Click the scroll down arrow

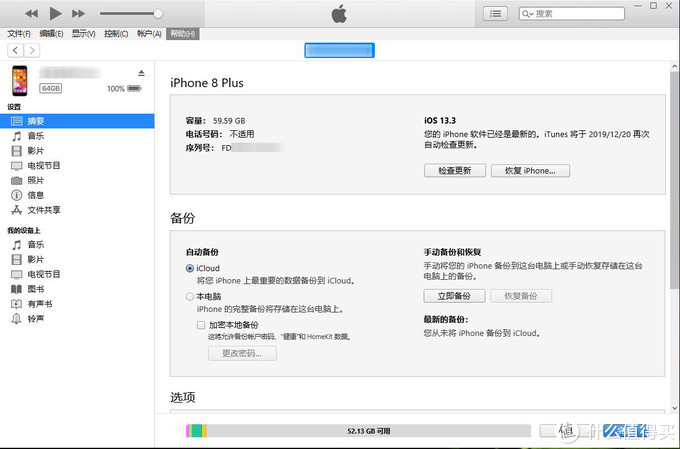[x=674, y=408]
